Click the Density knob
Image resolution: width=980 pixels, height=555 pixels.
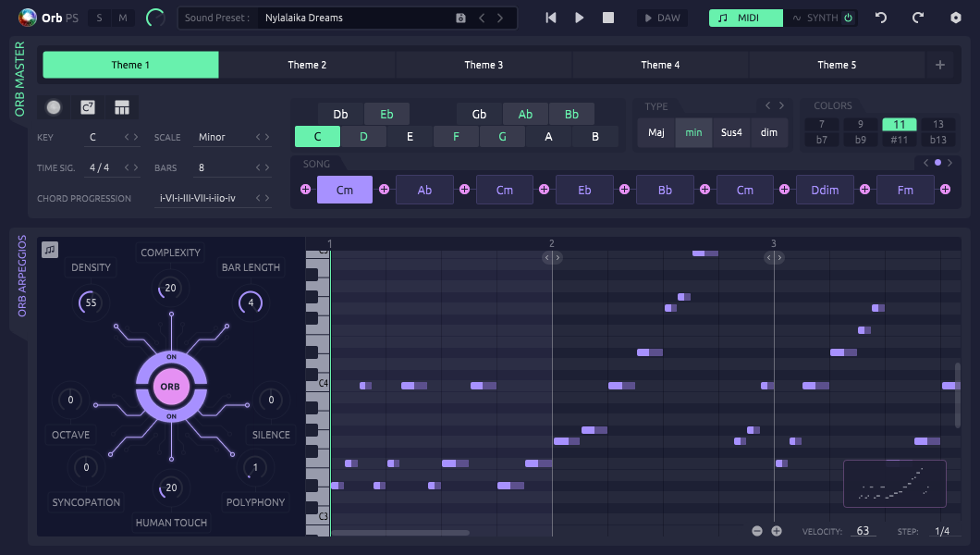(x=91, y=302)
